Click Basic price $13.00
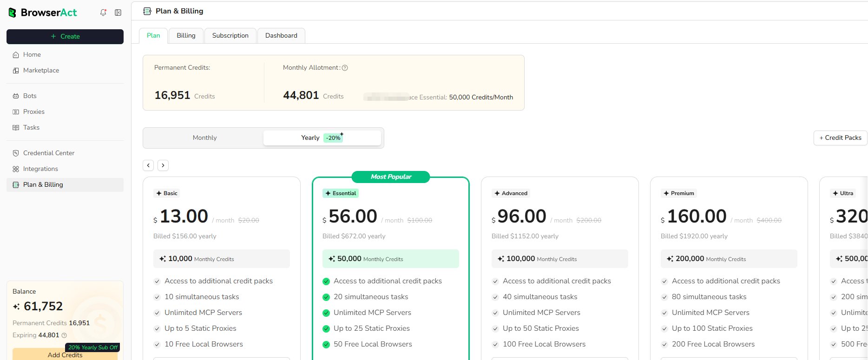The height and width of the screenshot is (360, 868). click(x=181, y=216)
